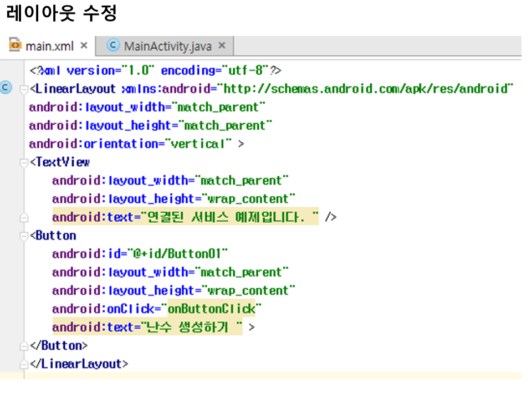Viewport: 532px width, 399px height.
Task: Collapse the TextView element fold marker
Action: 24,163
